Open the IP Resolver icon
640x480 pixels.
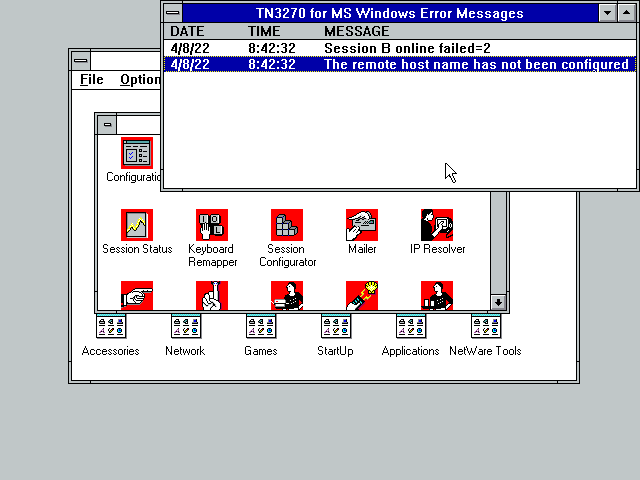pos(437,225)
